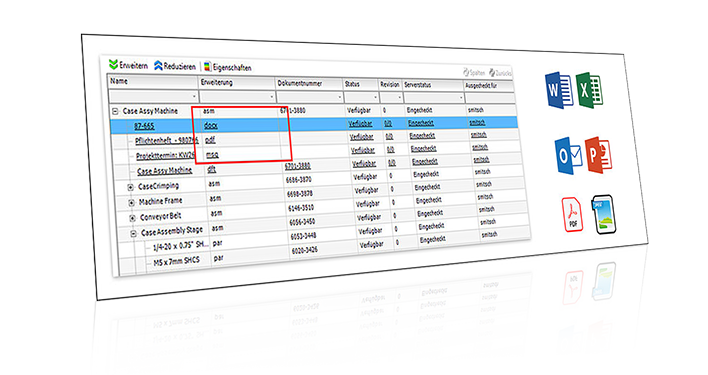This screenshot has width=708, height=375.
Task: Open Eigenschaften from the toolbar
Action: coord(227,67)
